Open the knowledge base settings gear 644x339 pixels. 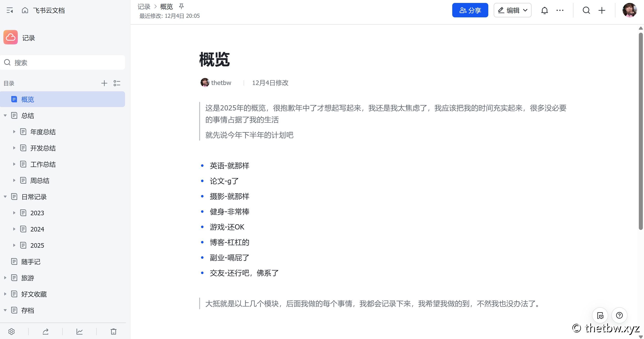tap(11, 332)
